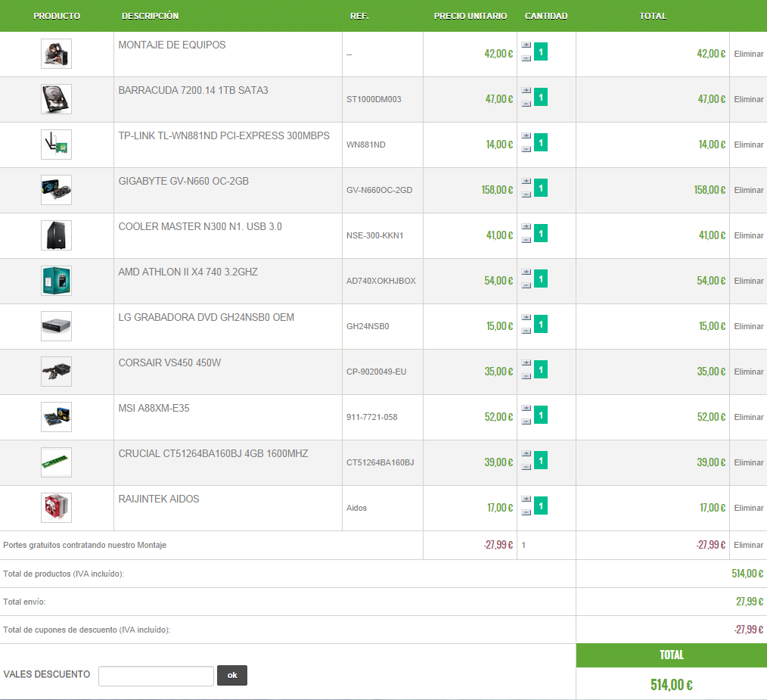Increase quantity of GIGABYTE GV-N660 OC-2GB
767x700 pixels.
coord(526,181)
